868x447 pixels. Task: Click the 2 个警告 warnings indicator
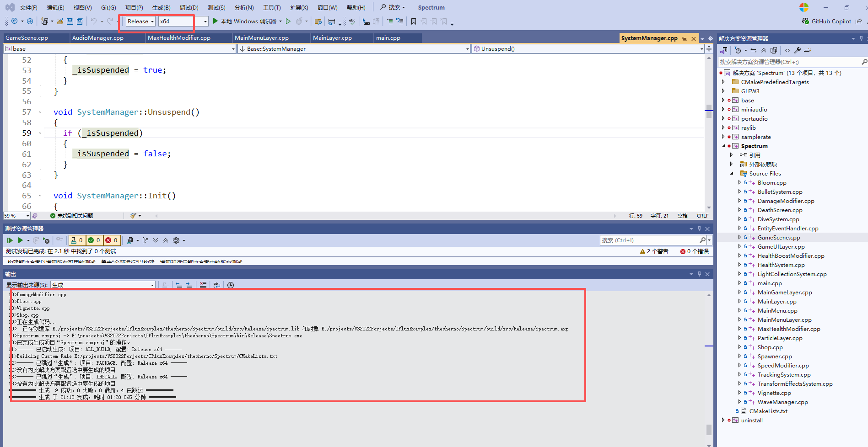[x=654, y=251]
